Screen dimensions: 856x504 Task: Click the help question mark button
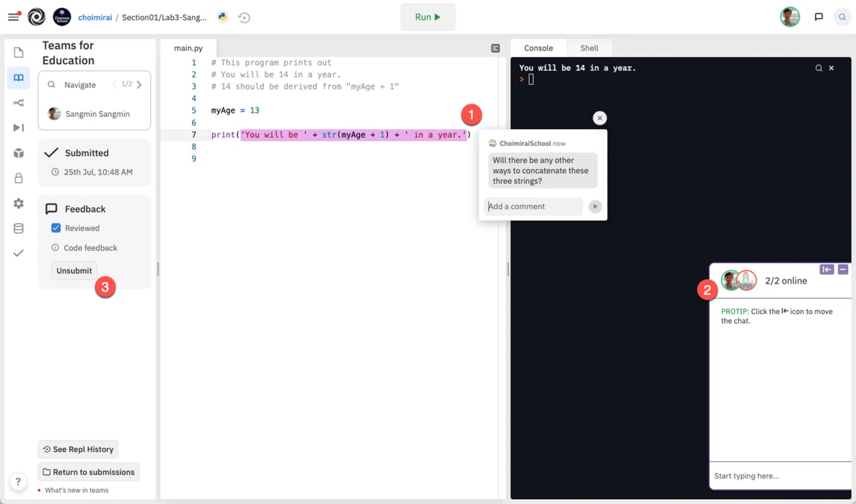(18, 481)
